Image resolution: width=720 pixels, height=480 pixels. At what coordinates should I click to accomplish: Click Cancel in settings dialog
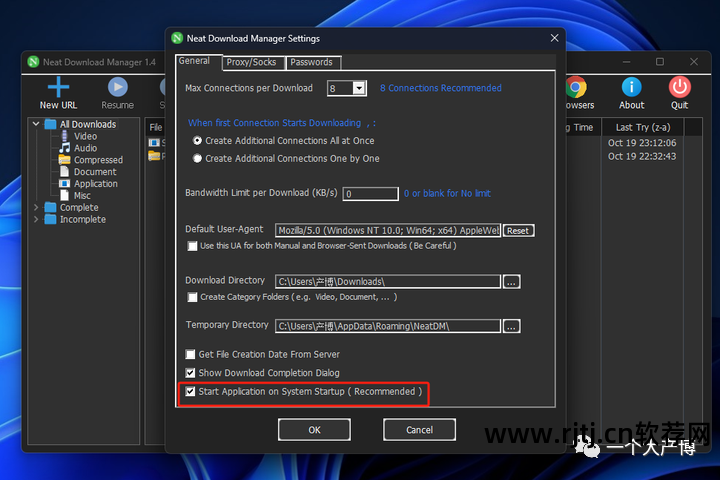coord(419,430)
